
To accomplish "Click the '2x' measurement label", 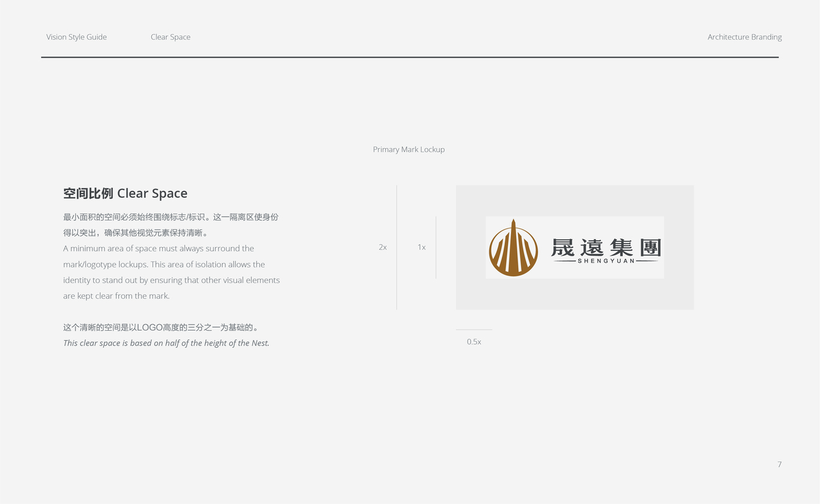I will 382,247.
